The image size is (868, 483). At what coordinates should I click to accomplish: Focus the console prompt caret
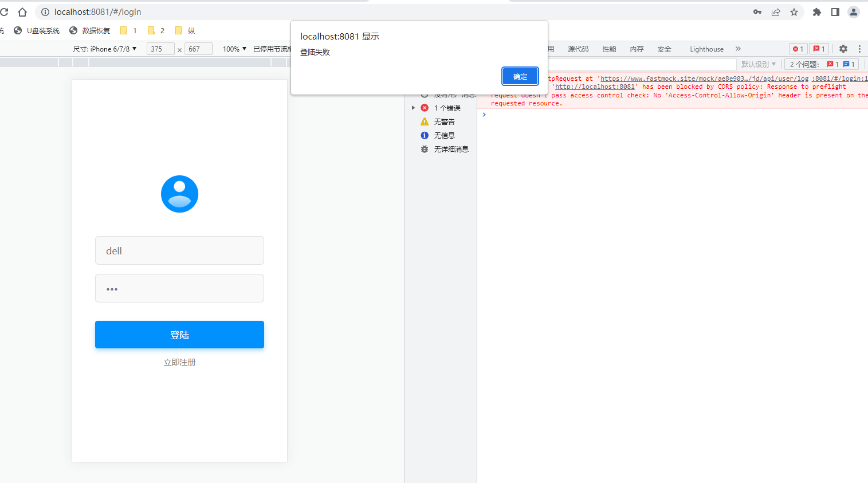coord(484,115)
